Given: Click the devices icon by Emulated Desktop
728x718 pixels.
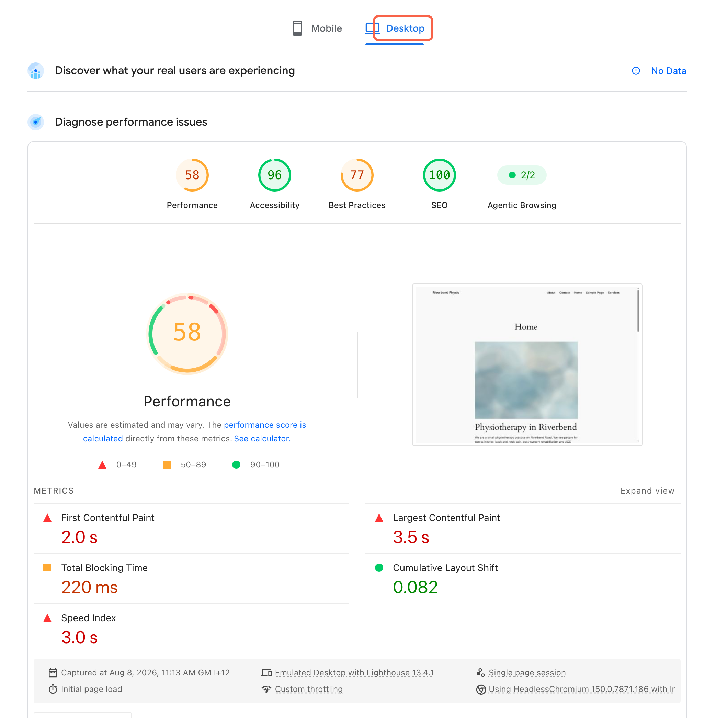Looking at the screenshot, I should click(266, 672).
